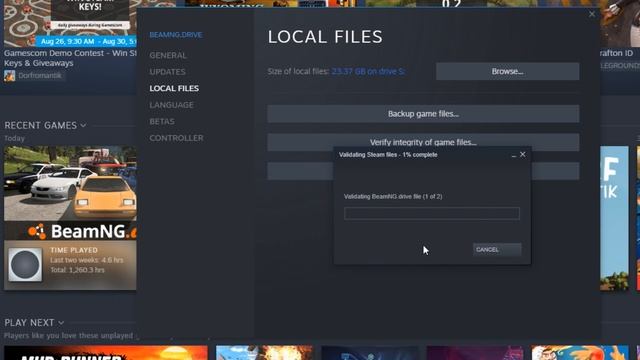Viewport: 640px width, 360px height.
Task: Close the Validating Steam files dialog
Action: tap(523, 154)
